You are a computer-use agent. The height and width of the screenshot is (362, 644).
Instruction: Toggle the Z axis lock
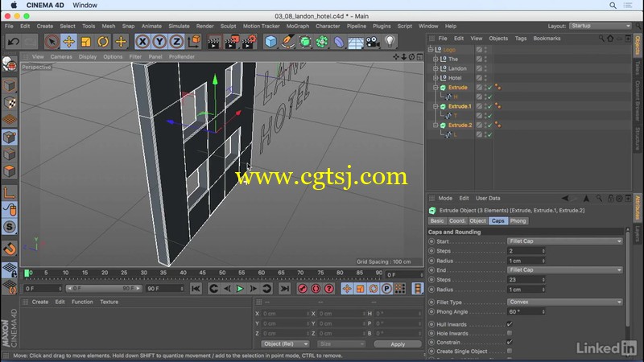click(x=176, y=42)
